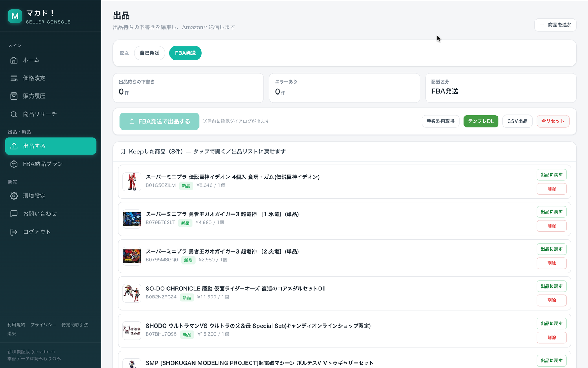This screenshot has height=368, width=588.
Task: Click 出品に戻す for 1.氷竜 item
Action: click(x=551, y=212)
